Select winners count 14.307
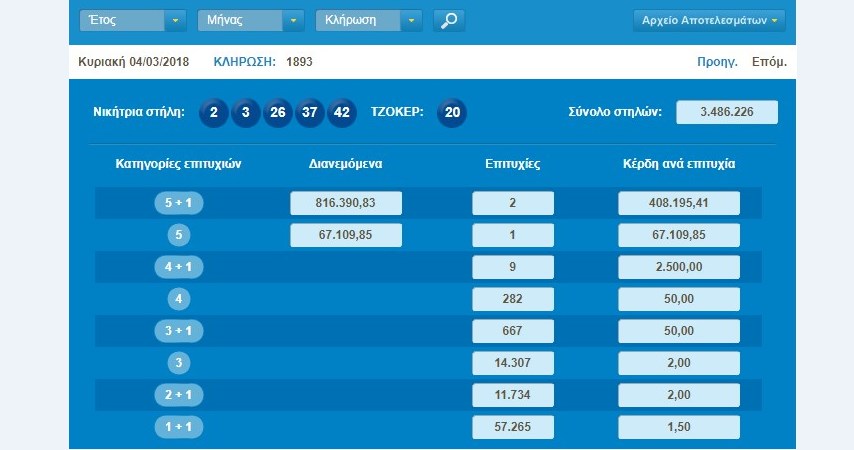 click(x=513, y=363)
